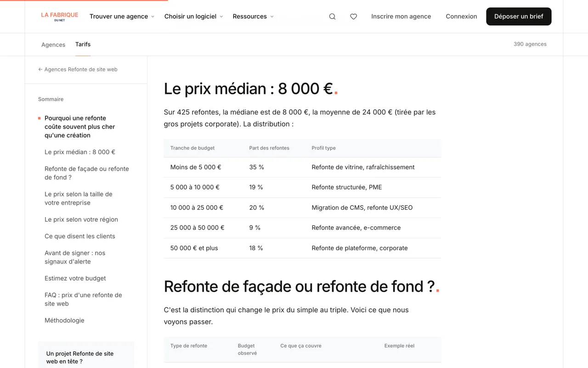588x368 pixels.
Task: Click the 20 % share value
Action: click(x=257, y=207)
